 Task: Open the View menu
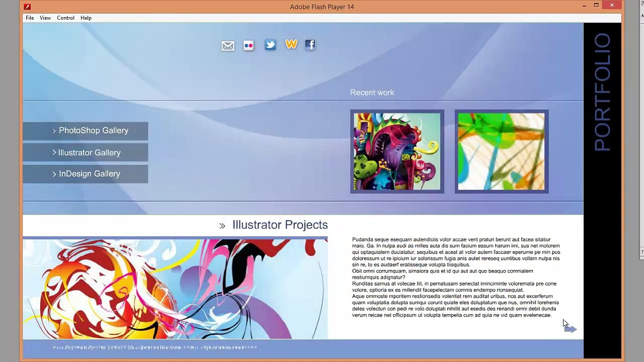(x=45, y=18)
